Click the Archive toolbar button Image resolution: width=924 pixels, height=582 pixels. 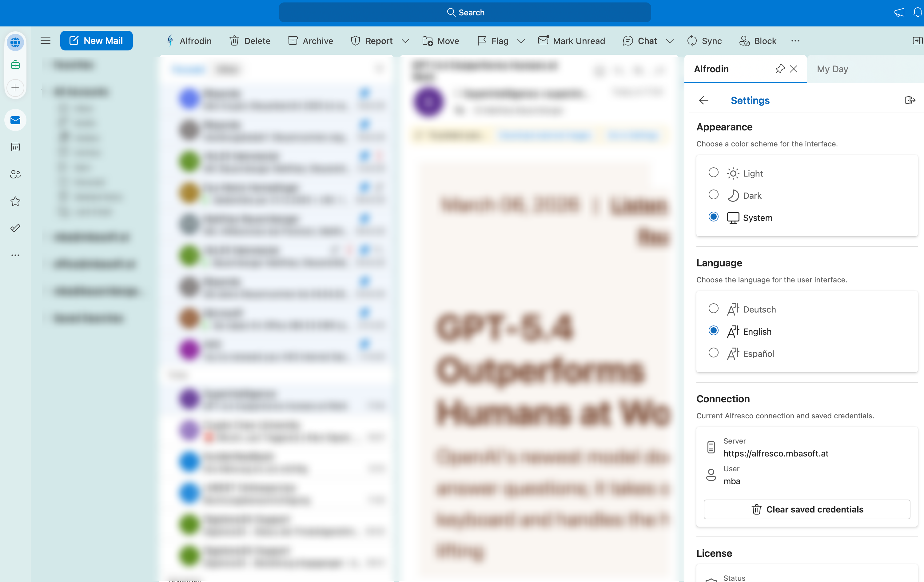[x=310, y=41]
